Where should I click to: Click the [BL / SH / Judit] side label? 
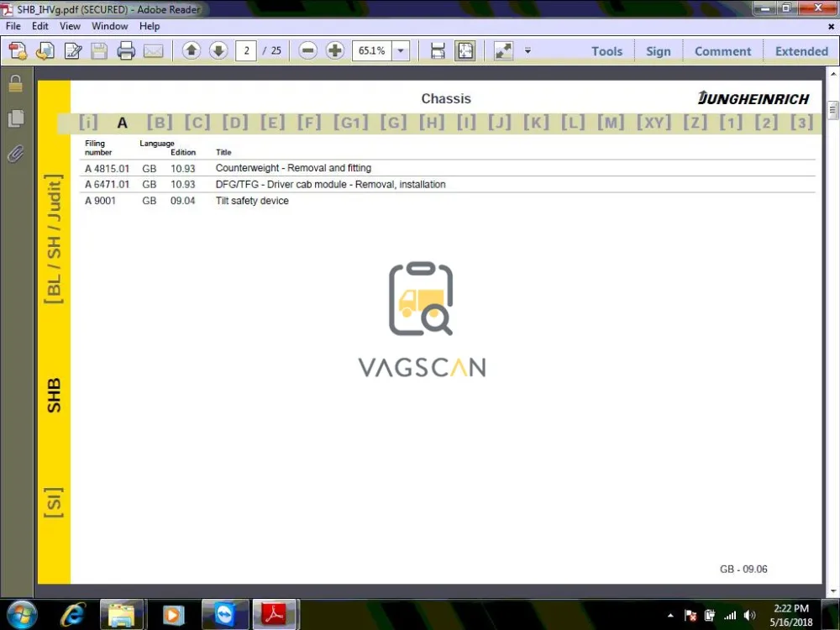click(54, 239)
